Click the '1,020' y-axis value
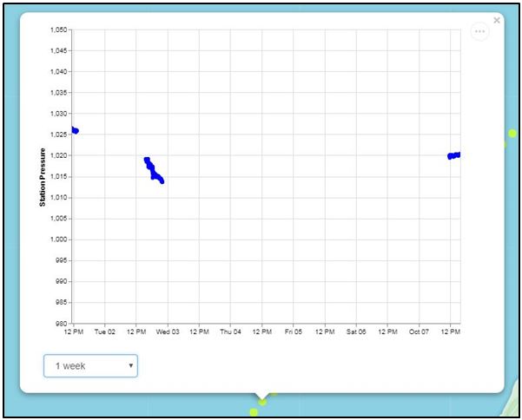The image size is (522, 420). coord(58,155)
